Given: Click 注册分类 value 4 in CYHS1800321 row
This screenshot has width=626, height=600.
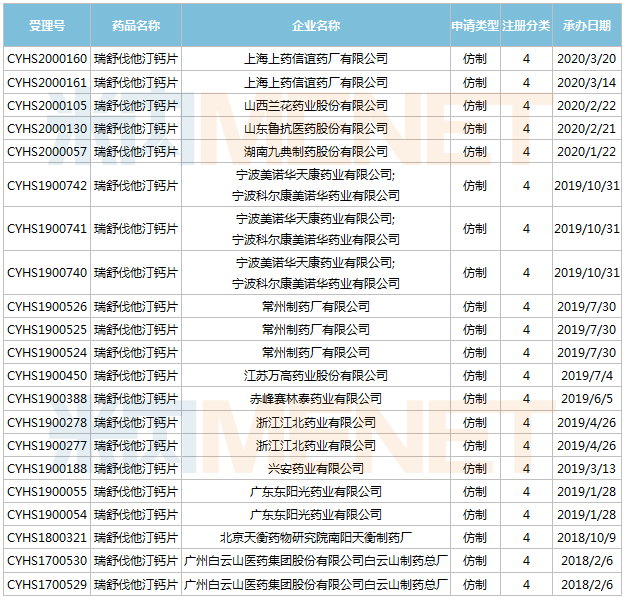Looking at the screenshot, I should pos(526,538).
